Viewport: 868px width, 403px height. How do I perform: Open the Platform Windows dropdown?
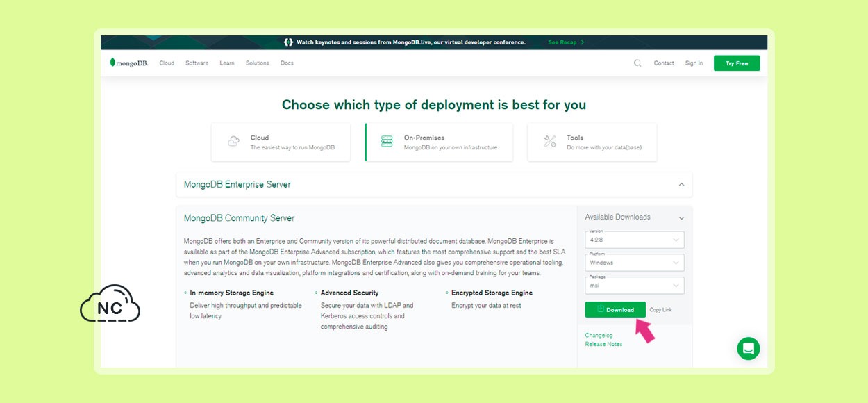[635, 263]
